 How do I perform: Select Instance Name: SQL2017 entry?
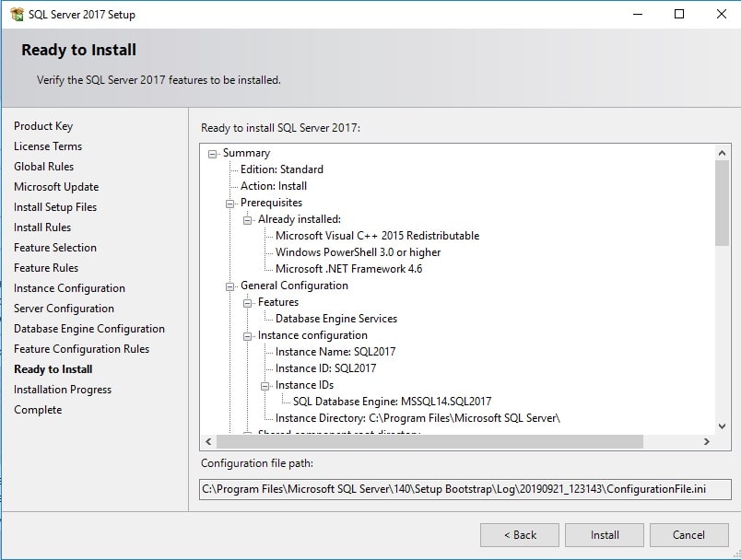click(x=335, y=352)
